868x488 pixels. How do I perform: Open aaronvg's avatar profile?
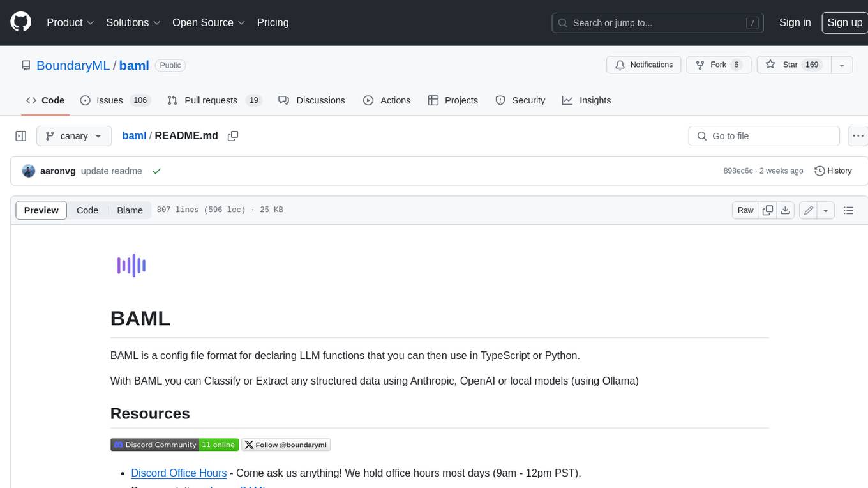click(x=29, y=171)
